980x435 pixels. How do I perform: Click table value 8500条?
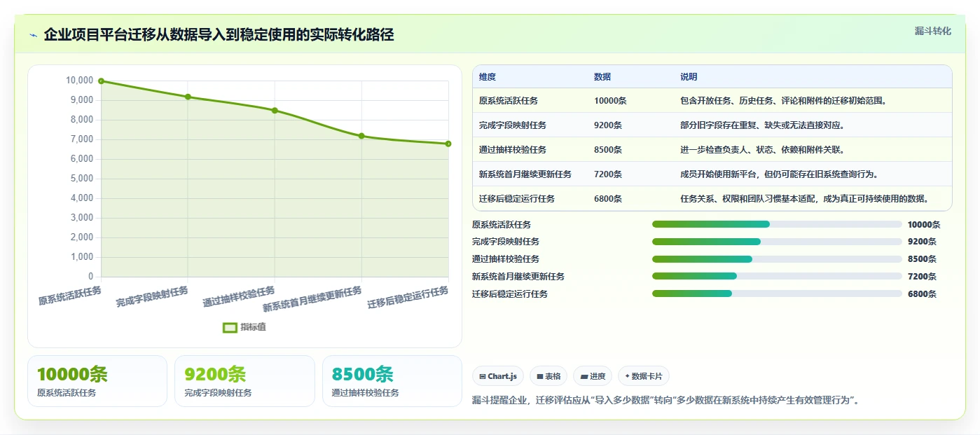pyautogui.click(x=608, y=150)
